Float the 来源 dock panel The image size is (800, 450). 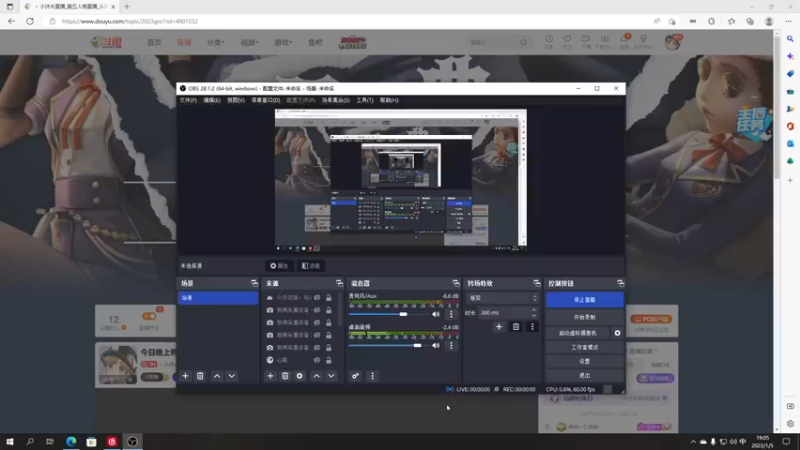(339, 283)
